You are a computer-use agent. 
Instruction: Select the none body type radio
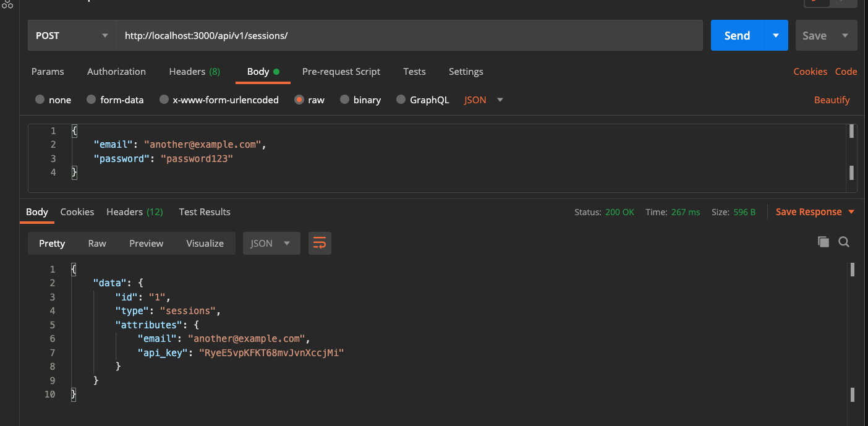tap(40, 100)
